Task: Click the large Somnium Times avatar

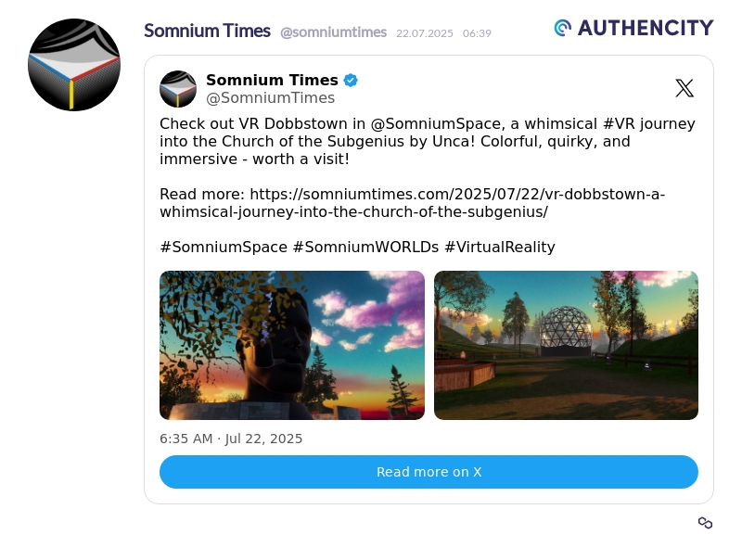Action: click(x=74, y=65)
